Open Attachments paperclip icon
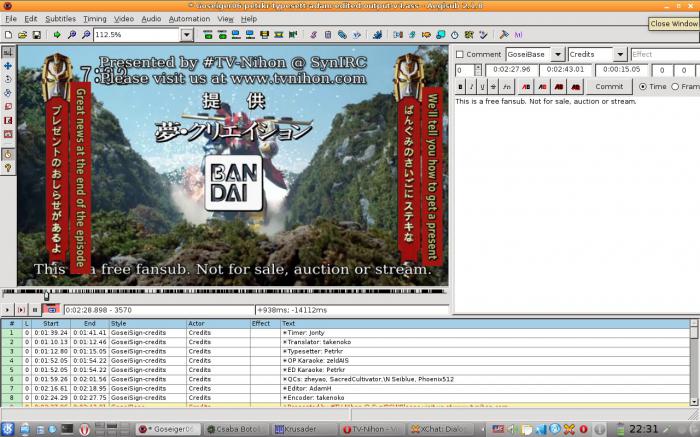The height and width of the screenshot is (437, 700). pos(342,35)
